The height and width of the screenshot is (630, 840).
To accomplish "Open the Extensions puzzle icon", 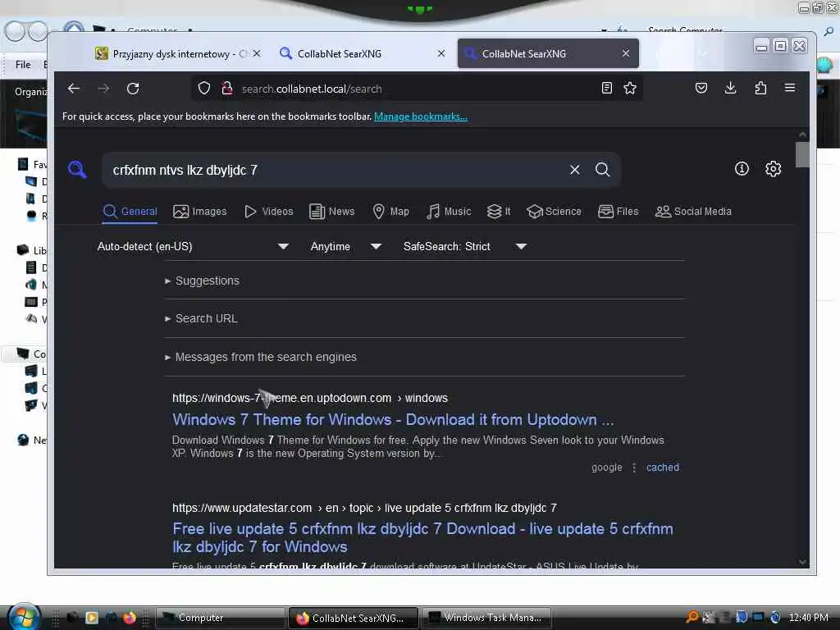I will pyautogui.click(x=760, y=89).
